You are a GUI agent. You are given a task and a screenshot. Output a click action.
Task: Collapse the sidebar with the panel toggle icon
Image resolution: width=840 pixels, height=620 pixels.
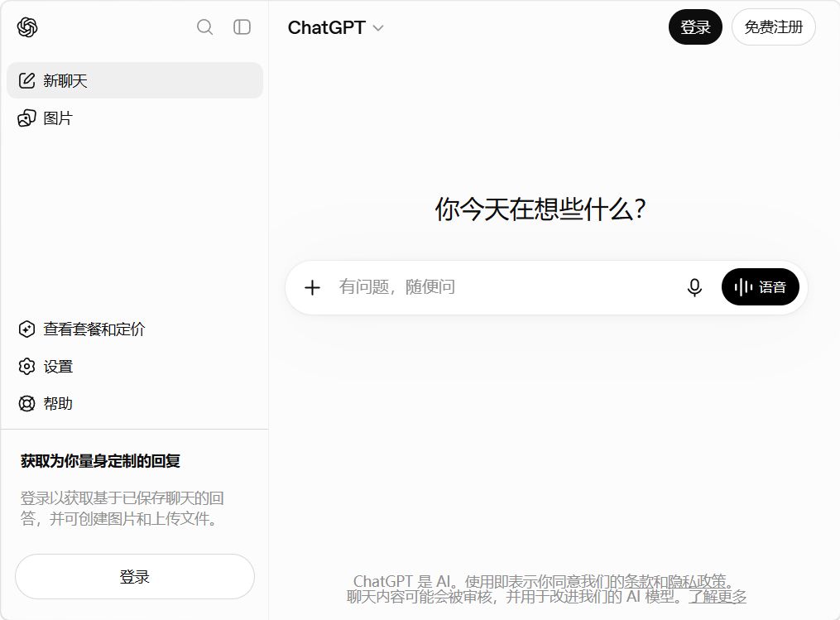pyautogui.click(x=242, y=26)
